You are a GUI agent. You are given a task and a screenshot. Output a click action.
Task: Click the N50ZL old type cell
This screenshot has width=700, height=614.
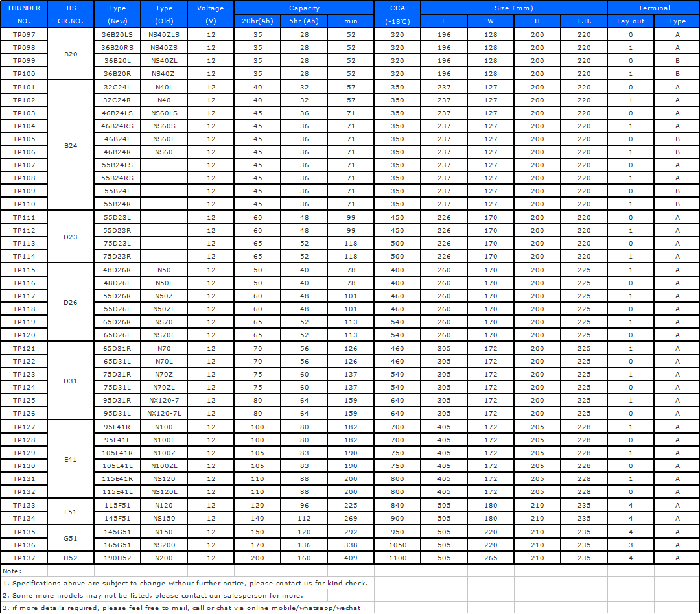tap(164, 309)
